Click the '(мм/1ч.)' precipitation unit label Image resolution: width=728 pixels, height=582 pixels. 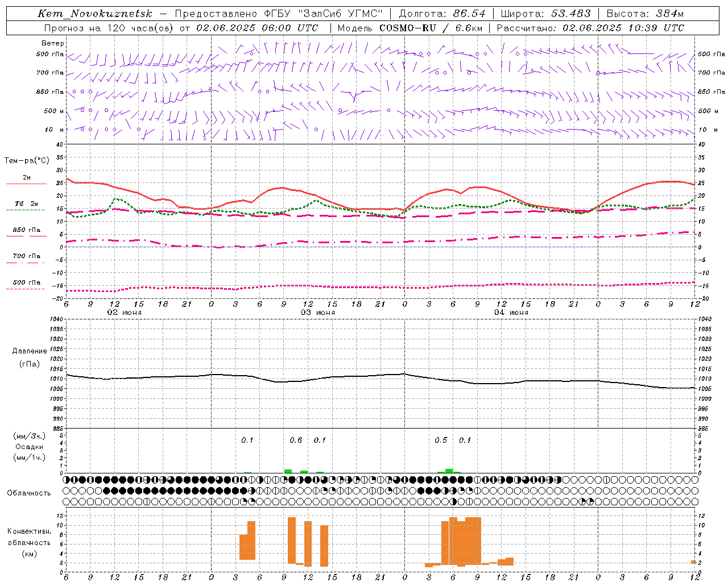click(30, 458)
